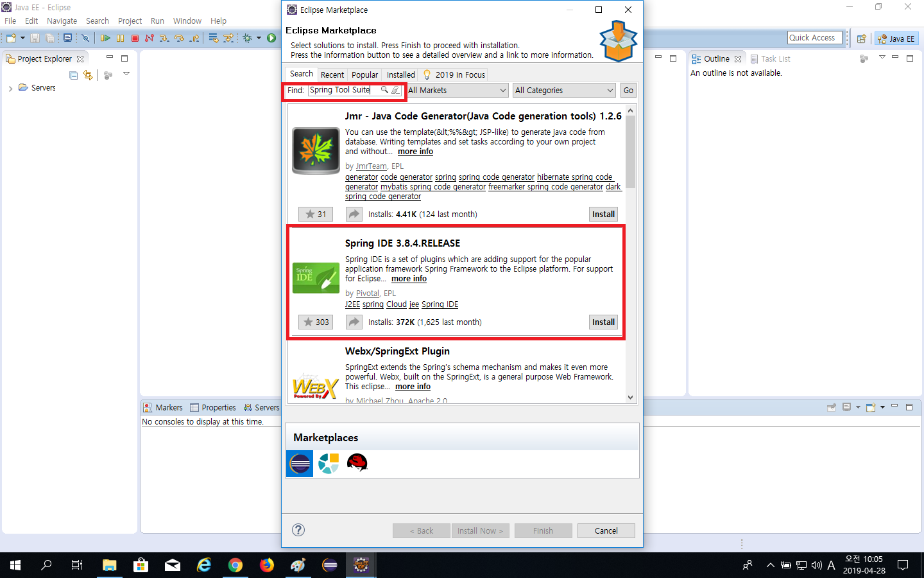Switch to the Popular tab in Marketplace
Image resolution: width=924 pixels, height=578 pixels.
tap(364, 75)
